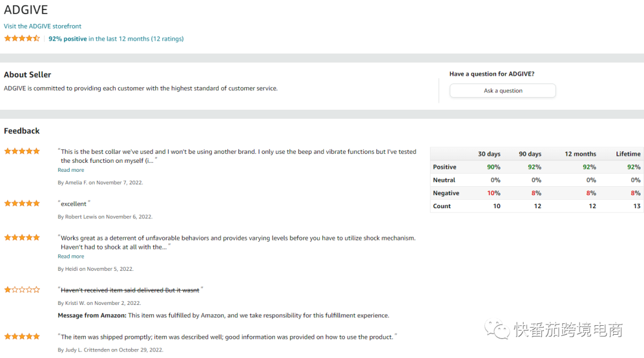Image resolution: width=644 pixels, height=358 pixels.
Task: Select the Lifetime column header
Action: click(628, 154)
